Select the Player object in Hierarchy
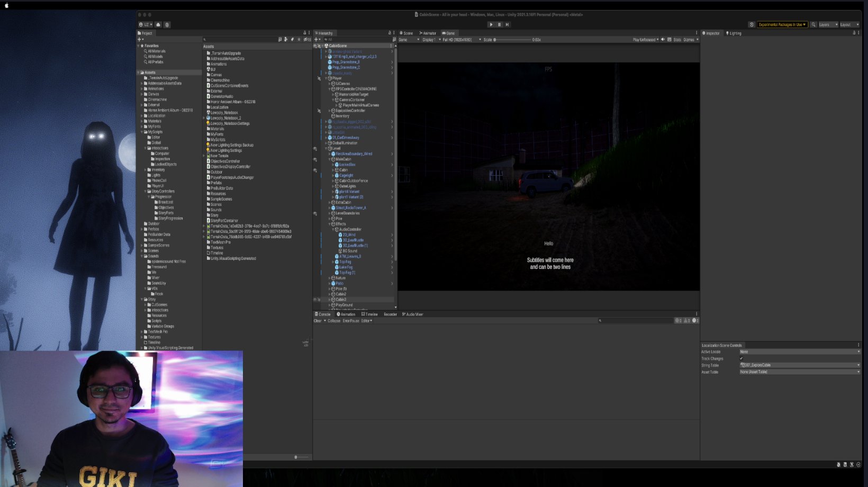This screenshot has height=487, width=868. click(x=337, y=78)
